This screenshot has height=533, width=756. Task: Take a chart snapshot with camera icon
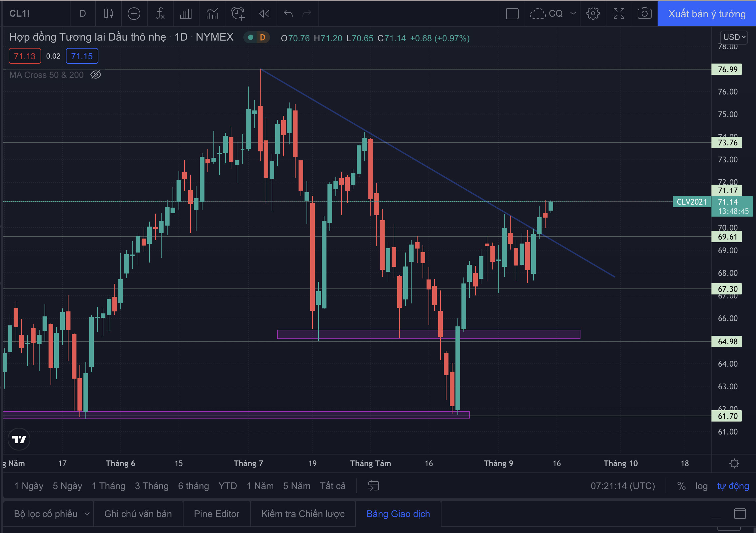point(644,14)
